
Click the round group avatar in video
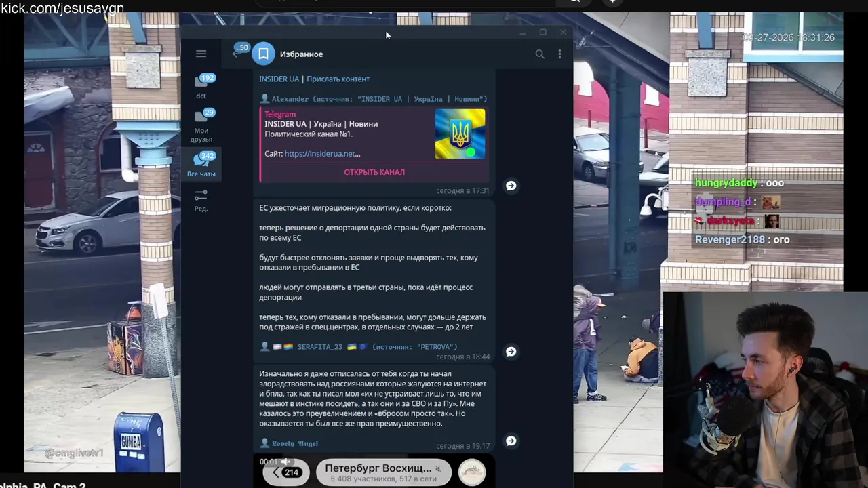[x=472, y=472]
